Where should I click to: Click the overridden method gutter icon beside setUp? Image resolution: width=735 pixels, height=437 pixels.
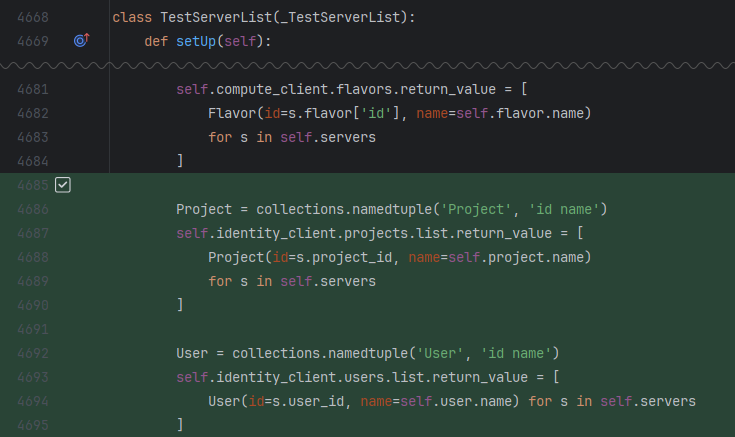82,41
